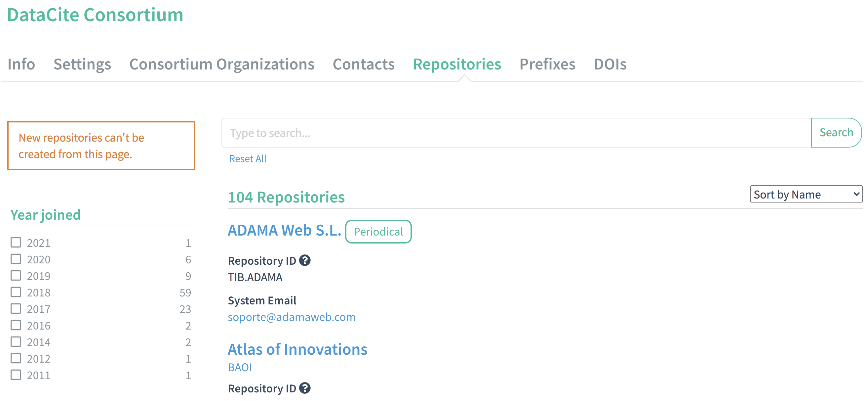Select the 2020 year filter checkbox
Screen dimensions: 868x401
pyautogui.click(x=16, y=259)
